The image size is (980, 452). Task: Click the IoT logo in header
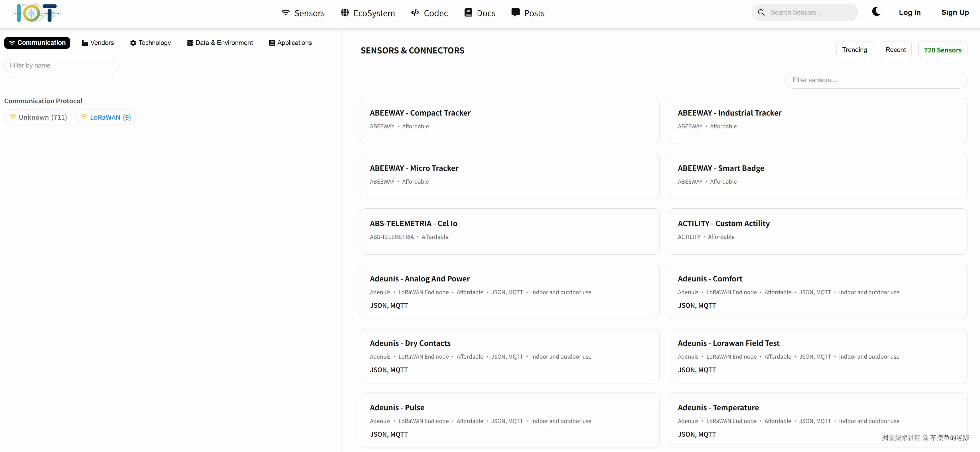(x=37, y=13)
